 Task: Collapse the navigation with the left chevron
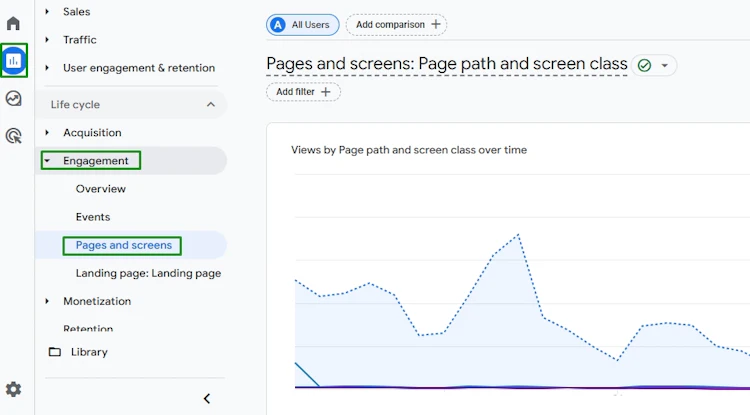click(207, 398)
